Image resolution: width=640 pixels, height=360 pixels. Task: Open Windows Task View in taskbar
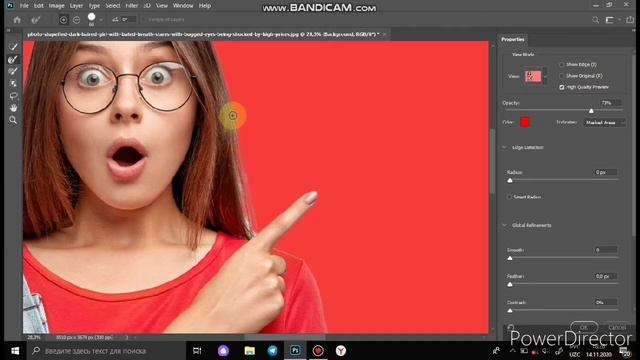197,351
